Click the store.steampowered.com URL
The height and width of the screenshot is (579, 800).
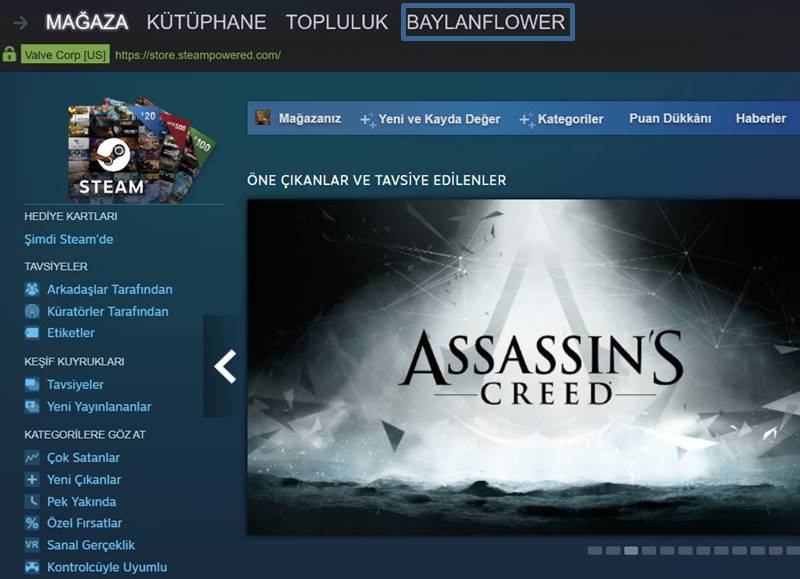pyautogui.click(x=198, y=55)
